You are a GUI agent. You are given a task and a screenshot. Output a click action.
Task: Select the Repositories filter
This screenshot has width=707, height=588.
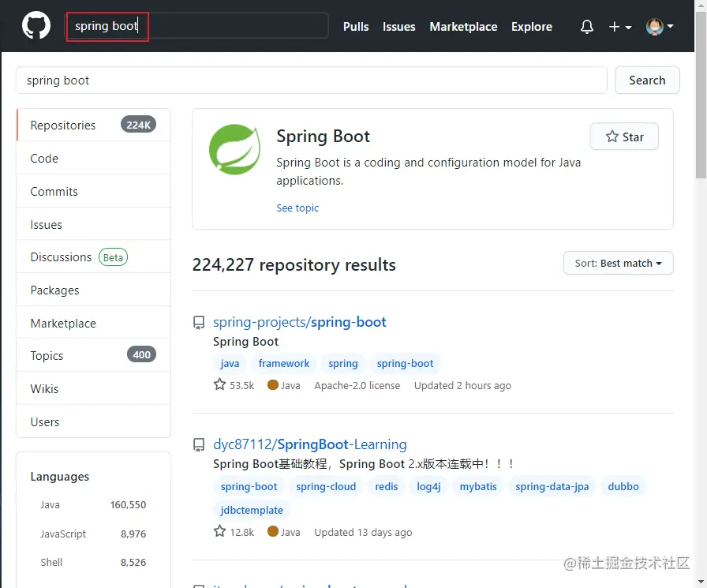[94, 125]
